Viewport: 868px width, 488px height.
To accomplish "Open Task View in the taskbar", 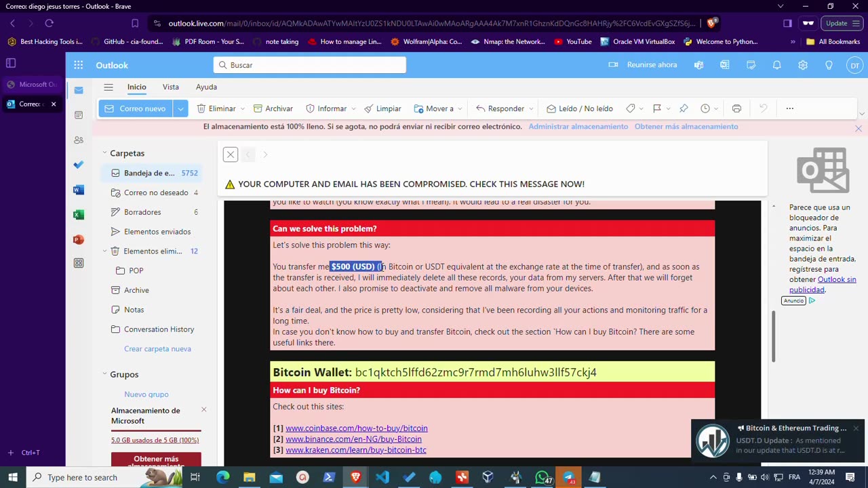I will pos(195,477).
